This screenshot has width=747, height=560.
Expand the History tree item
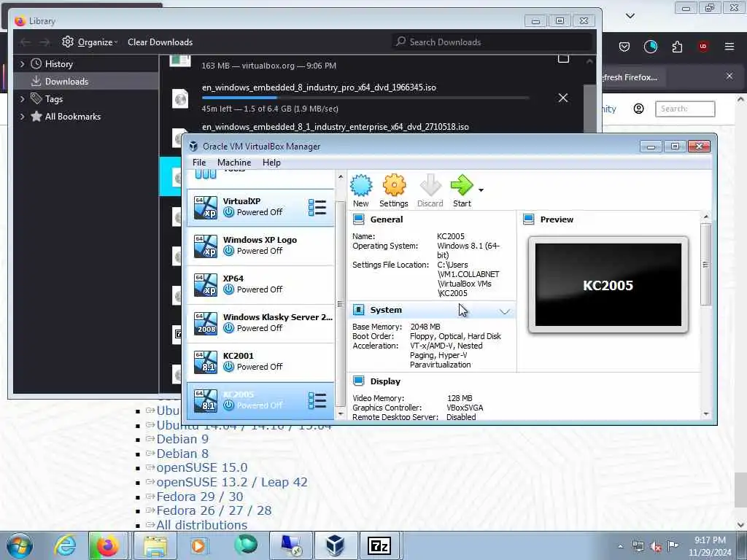22,64
